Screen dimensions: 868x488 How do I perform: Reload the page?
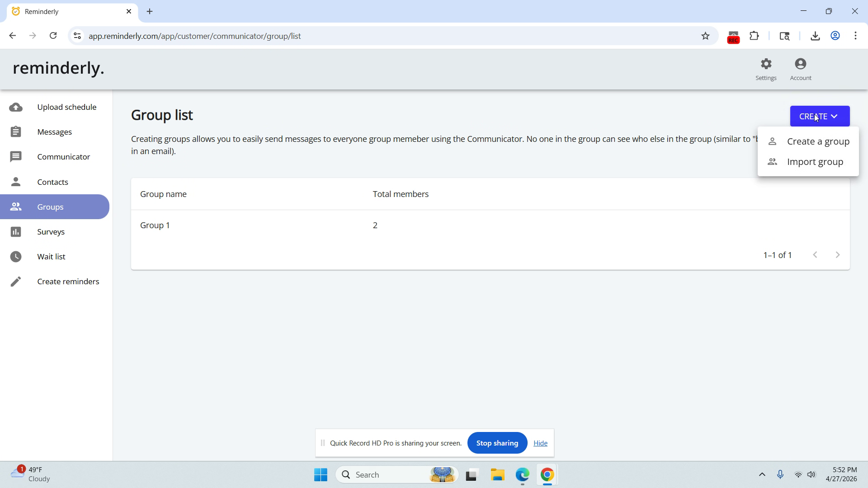click(53, 36)
